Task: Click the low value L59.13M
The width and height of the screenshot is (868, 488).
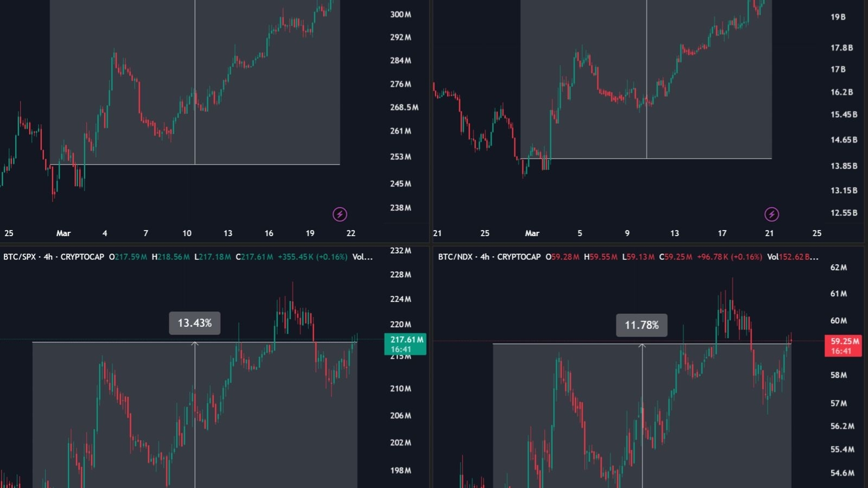Action: [639, 257]
